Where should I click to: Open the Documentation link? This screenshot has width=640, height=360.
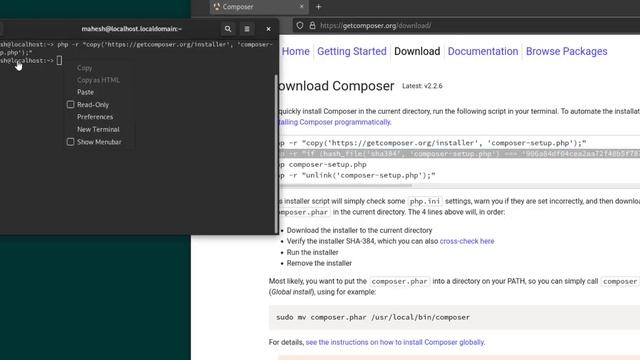[483, 51]
